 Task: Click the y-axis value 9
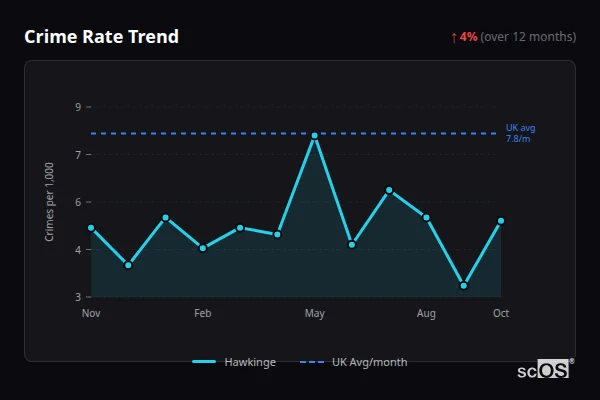click(78, 107)
